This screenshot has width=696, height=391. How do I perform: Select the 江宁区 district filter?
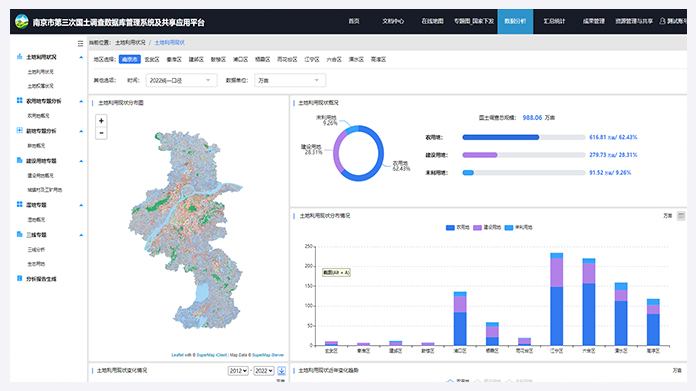[x=312, y=59]
